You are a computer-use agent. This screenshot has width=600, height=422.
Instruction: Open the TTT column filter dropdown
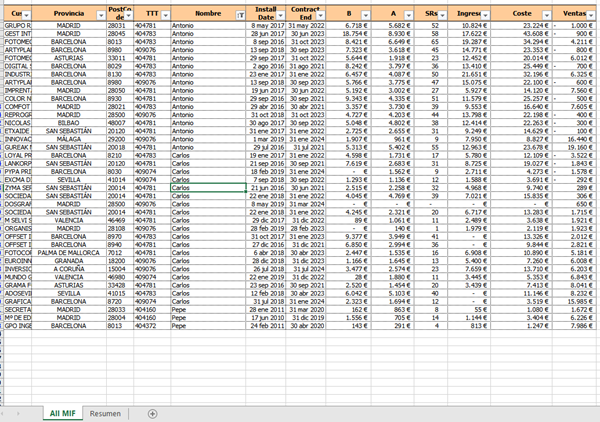click(163, 16)
